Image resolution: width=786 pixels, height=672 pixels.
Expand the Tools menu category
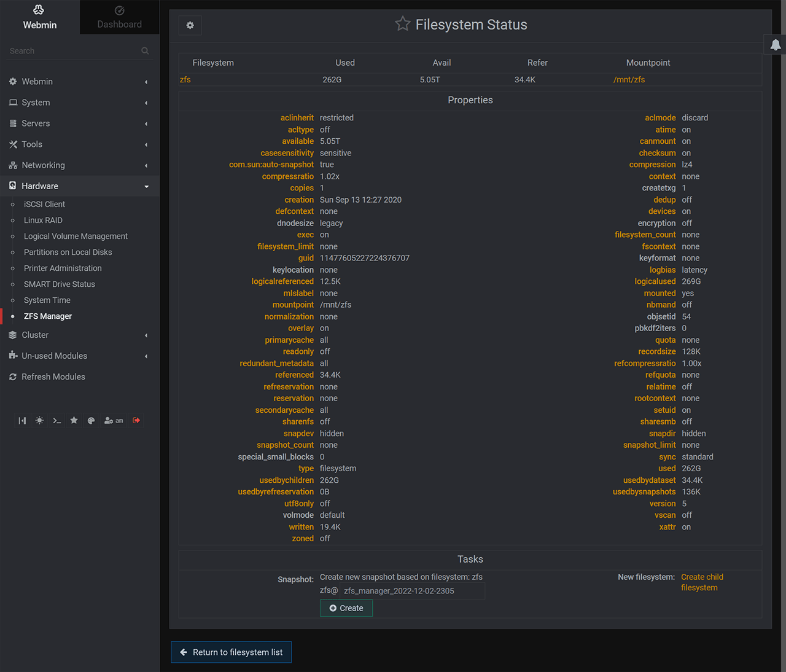coord(80,144)
